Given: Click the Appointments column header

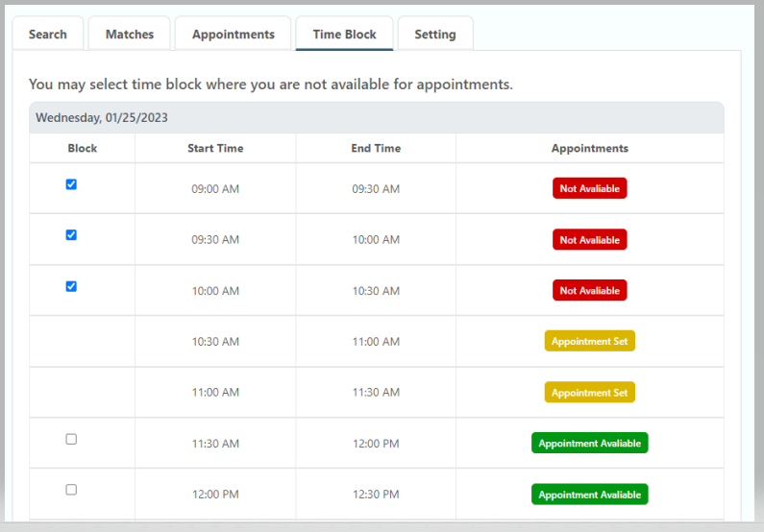Looking at the screenshot, I should [589, 148].
